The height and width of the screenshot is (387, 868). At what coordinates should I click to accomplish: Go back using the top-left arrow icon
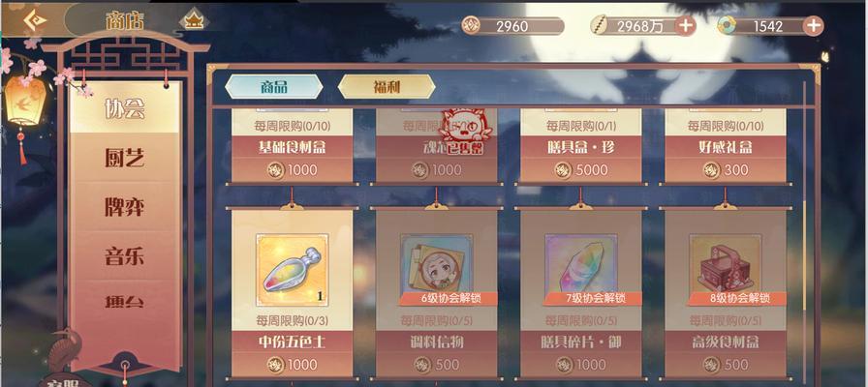click(x=34, y=20)
